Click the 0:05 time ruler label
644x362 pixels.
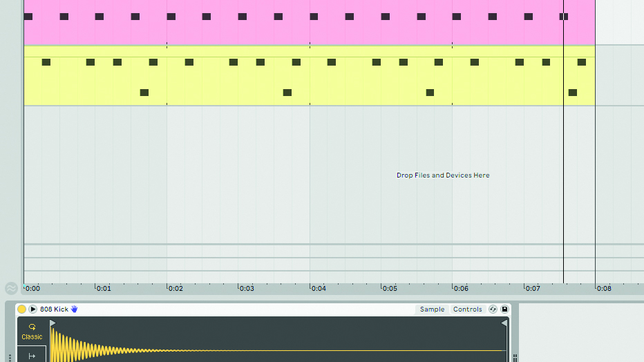click(x=390, y=289)
